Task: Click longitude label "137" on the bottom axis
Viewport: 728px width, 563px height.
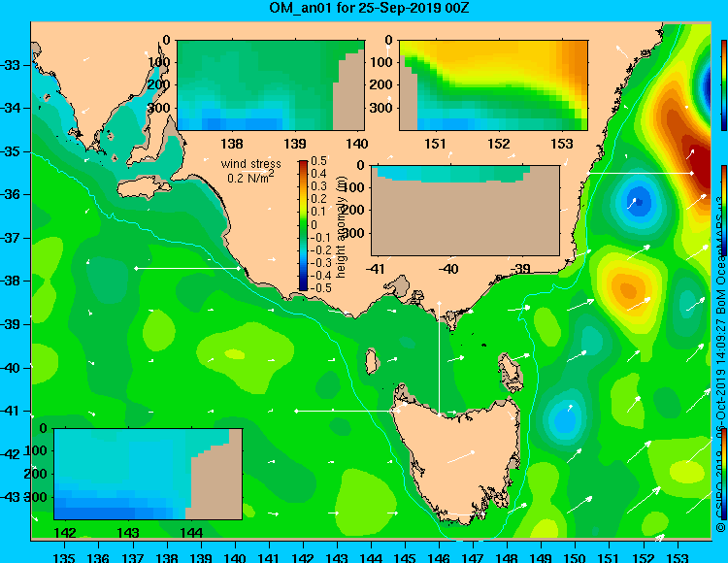Action: (x=133, y=557)
